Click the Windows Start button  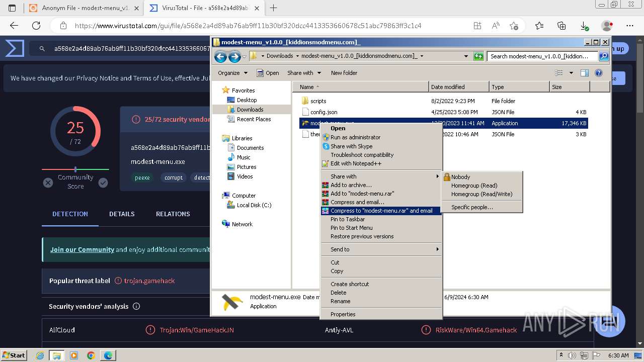[x=14, y=355]
